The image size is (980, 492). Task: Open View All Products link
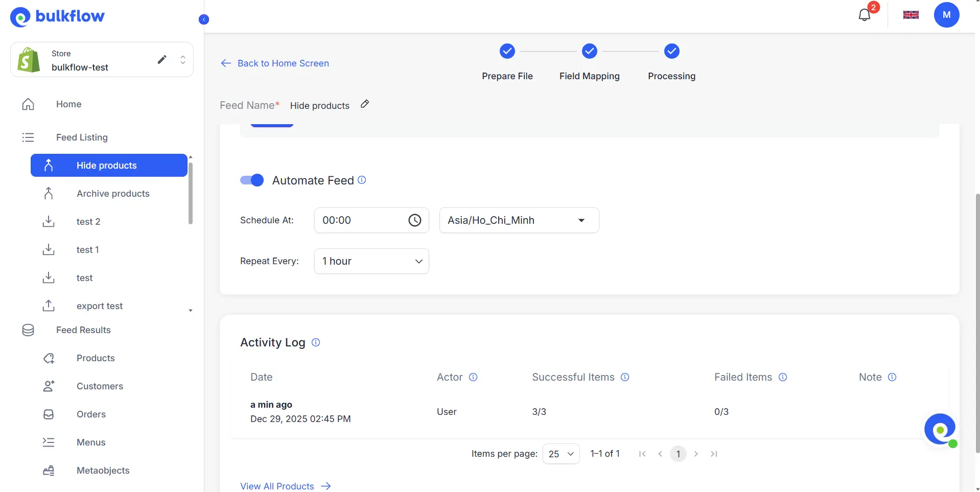pos(277,485)
